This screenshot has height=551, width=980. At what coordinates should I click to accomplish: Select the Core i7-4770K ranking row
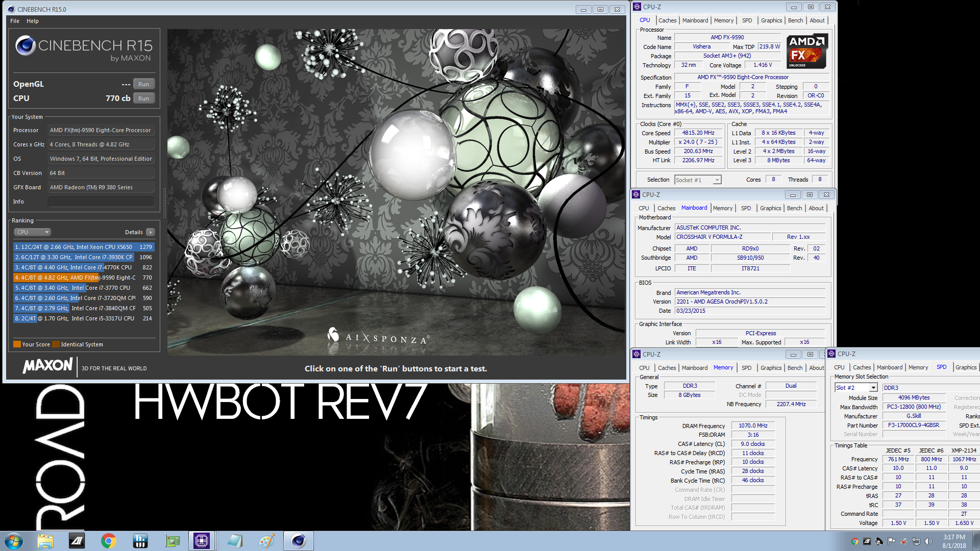[x=84, y=267]
